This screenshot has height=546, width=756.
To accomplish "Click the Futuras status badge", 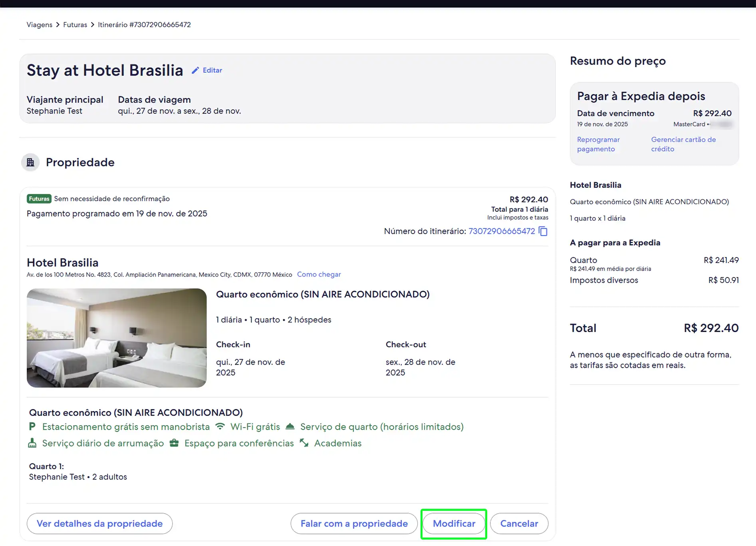I will coord(39,199).
